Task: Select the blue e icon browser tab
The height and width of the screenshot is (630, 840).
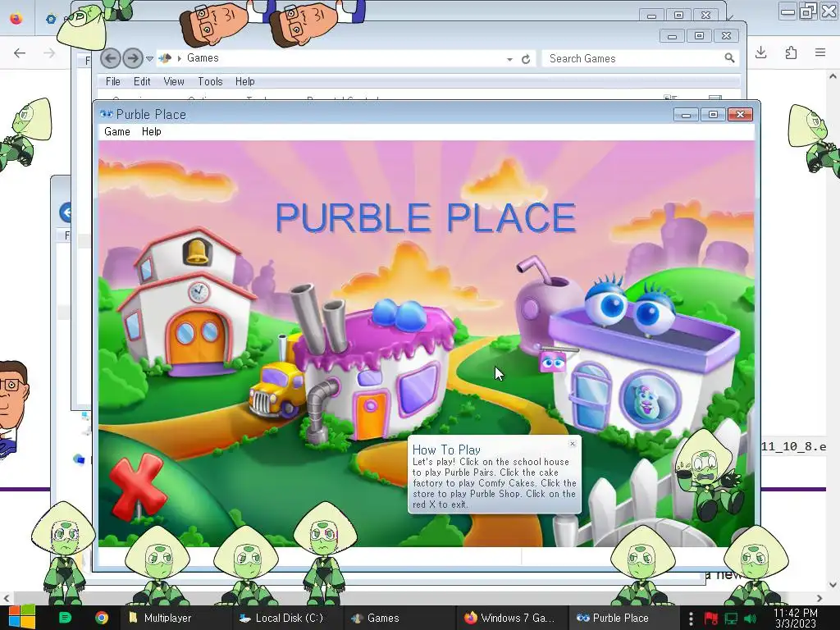Action: pos(51,19)
